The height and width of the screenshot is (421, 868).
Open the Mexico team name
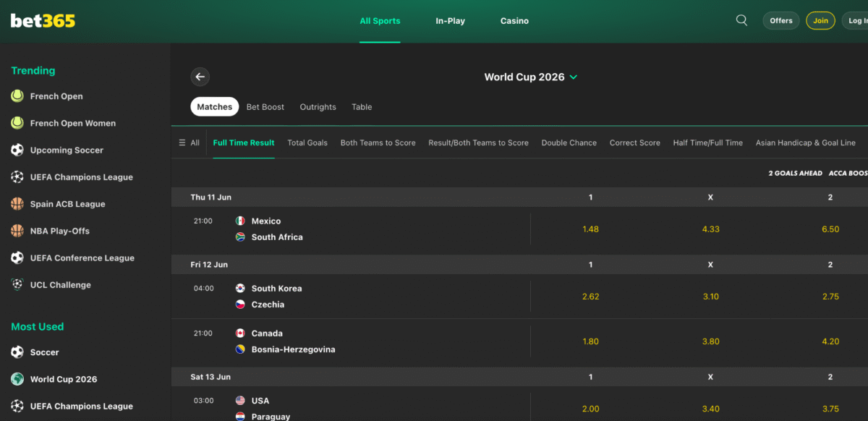(x=266, y=221)
